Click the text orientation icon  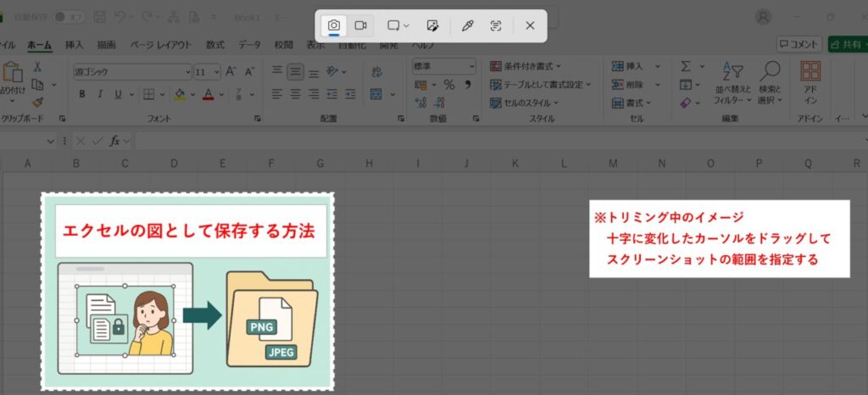tap(332, 71)
